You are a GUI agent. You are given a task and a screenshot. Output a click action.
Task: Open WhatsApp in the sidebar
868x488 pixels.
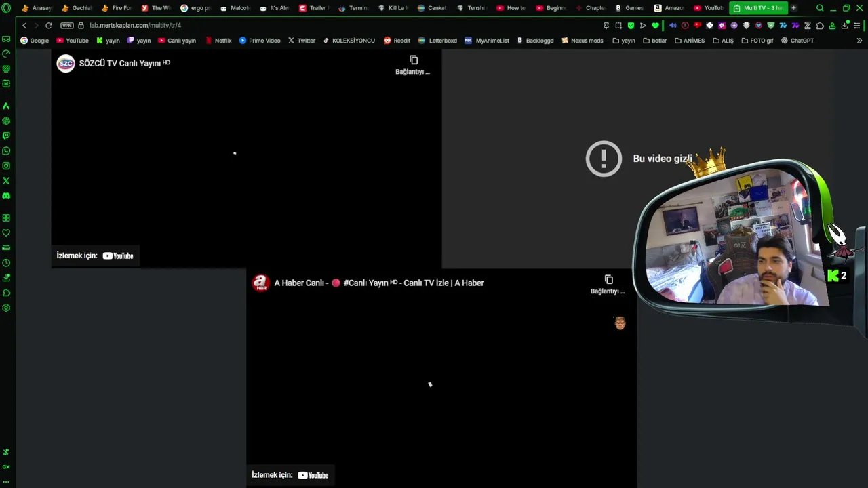click(x=6, y=150)
